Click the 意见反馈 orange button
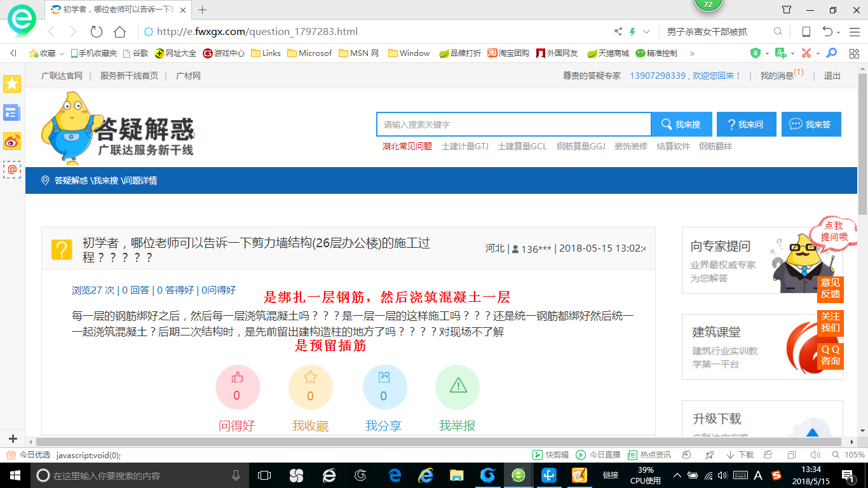 pyautogui.click(x=830, y=288)
